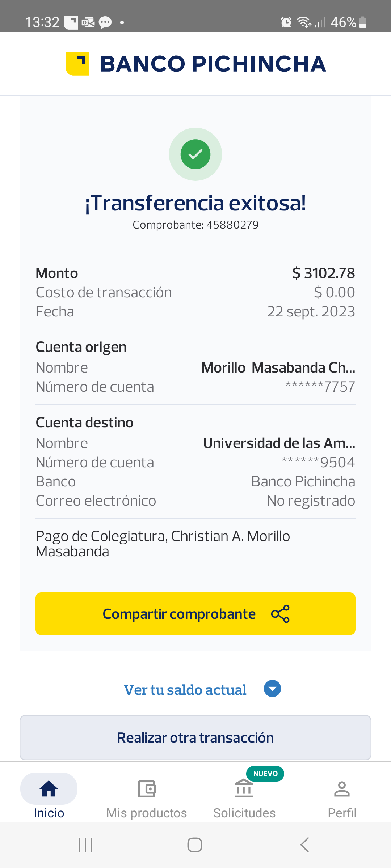Tap the Inicio home icon
This screenshot has height=868, width=391.
coord(49,788)
